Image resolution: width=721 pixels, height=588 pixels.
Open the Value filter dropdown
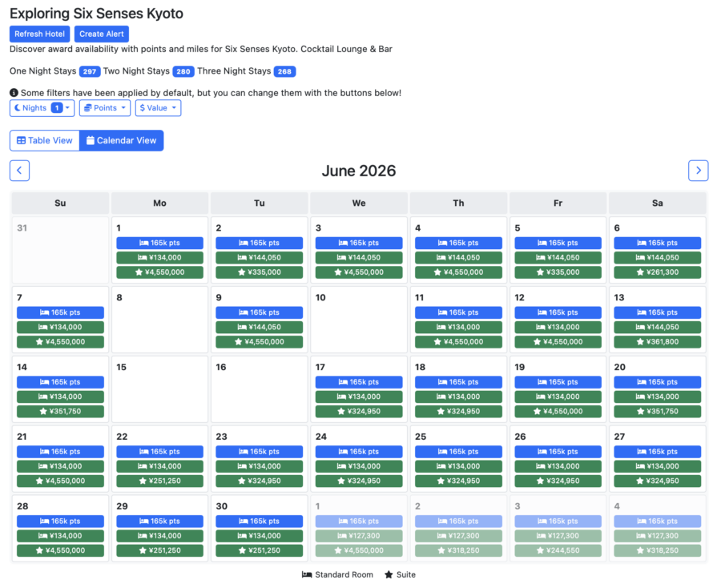[158, 108]
